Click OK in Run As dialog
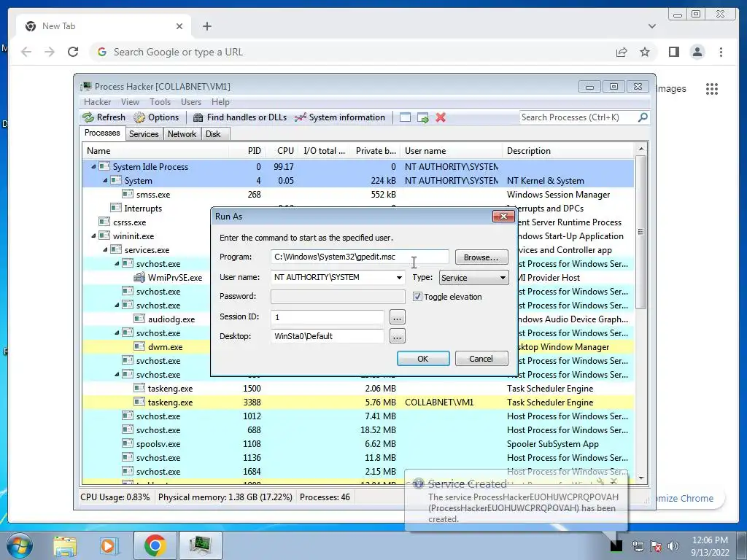Image resolution: width=747 pixels, height=560 pixels. pos(423,359)
